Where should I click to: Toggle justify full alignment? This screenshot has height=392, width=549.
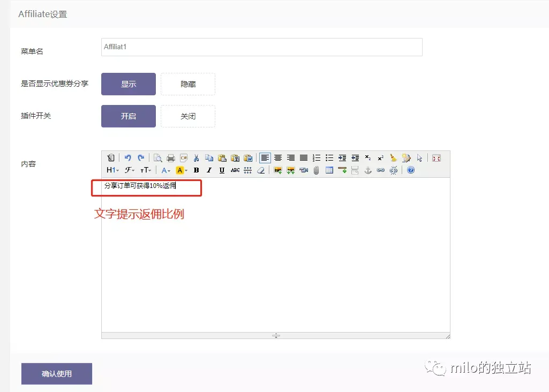point(304,158)
